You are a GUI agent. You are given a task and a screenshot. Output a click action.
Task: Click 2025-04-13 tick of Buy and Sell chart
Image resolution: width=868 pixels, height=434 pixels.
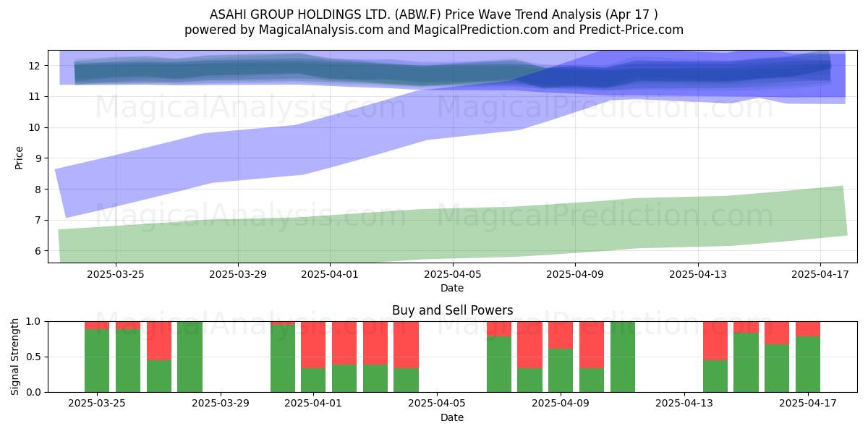pos(684,404)
